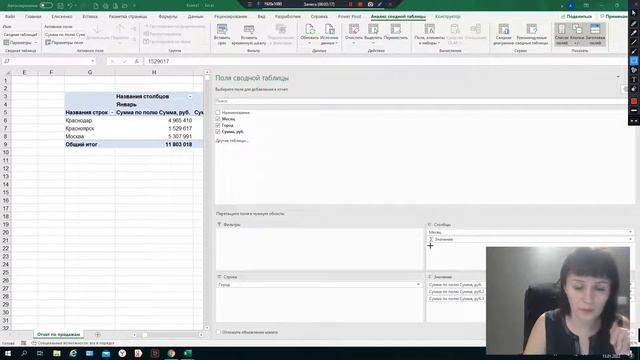Open row labels (Названия строк) filter dropdown
The height and width of the screenshot is (360, 640).
(x=112, y=113)
